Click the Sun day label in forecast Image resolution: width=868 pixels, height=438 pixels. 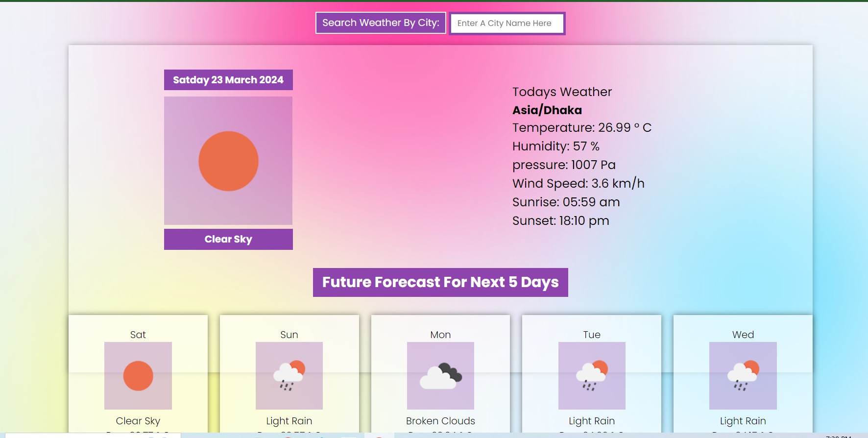[289, 335]
